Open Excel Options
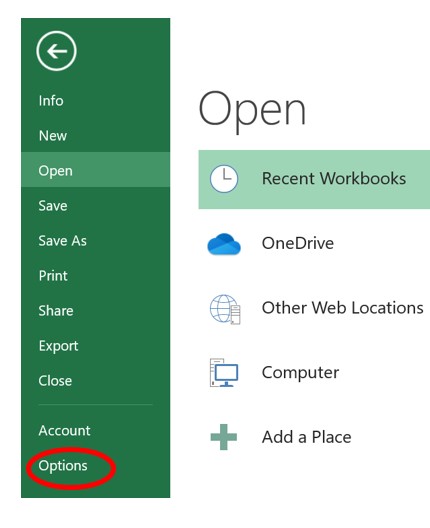430x528 pixels. pos(95,466)
